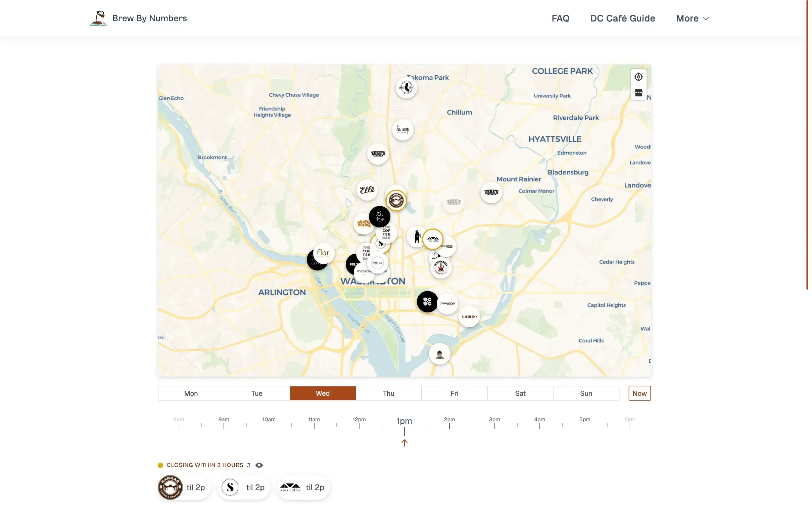Select the flor. café marker

point(324,253)
